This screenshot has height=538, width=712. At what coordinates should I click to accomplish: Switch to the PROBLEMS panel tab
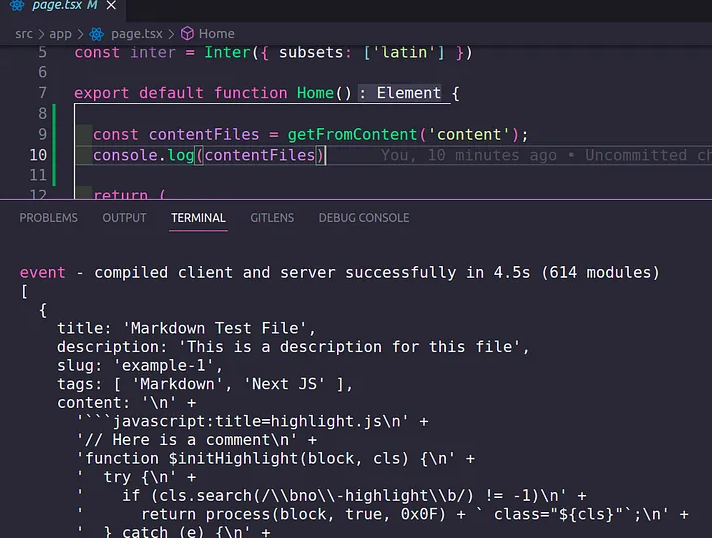point(48,218)
